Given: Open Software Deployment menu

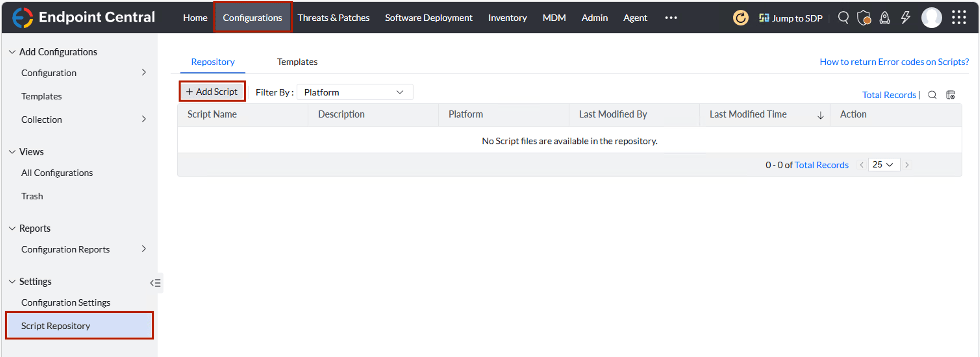Looking at the screenshot, I should [x=428, y=18].
